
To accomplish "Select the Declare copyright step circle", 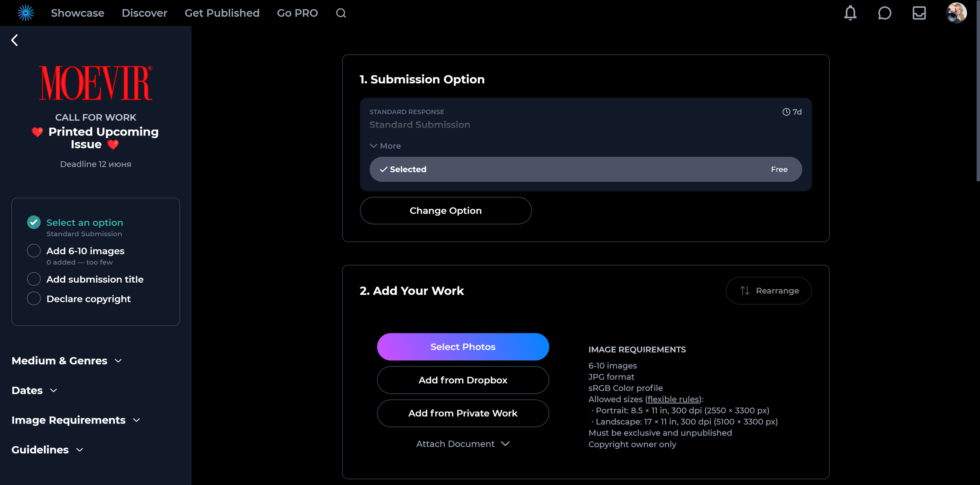I will (x=34, y=299).
